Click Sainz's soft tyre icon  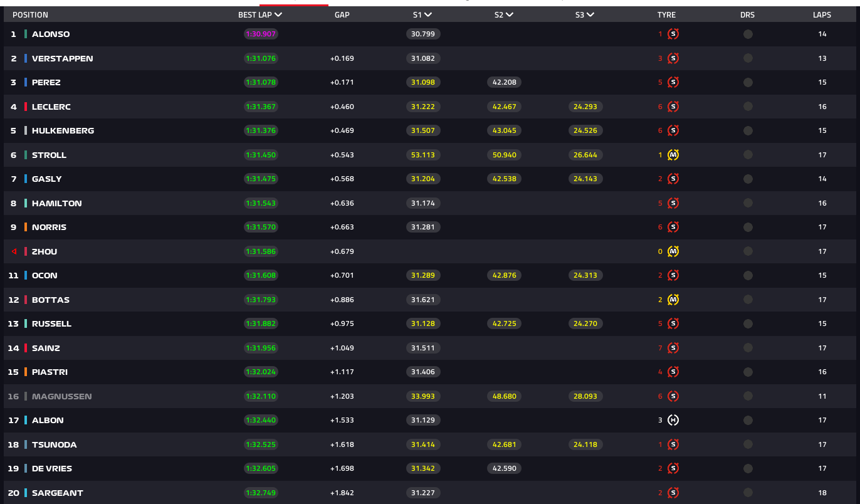pos(673,348)
